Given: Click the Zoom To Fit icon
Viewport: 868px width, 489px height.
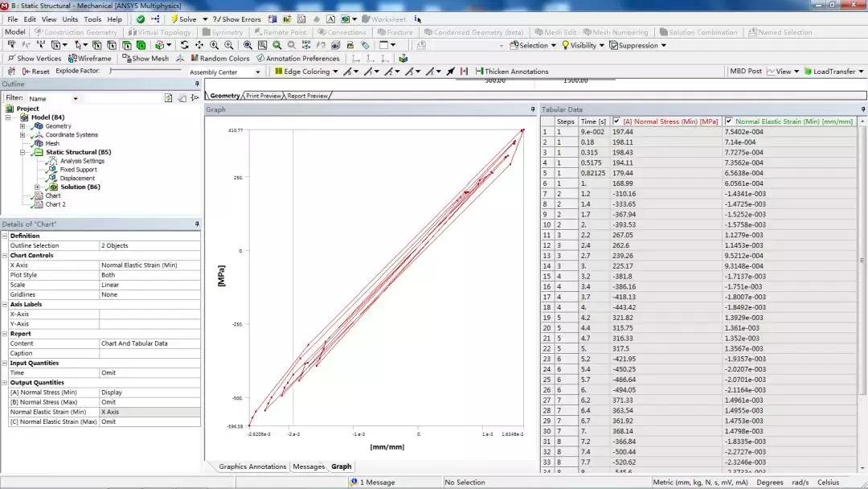Looking at the screenshot, I should 248,45.
